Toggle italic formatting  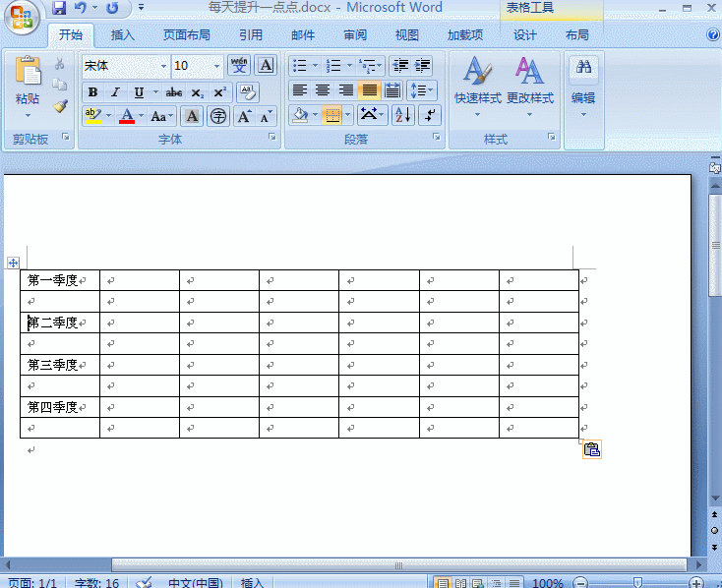click(115, 92)
